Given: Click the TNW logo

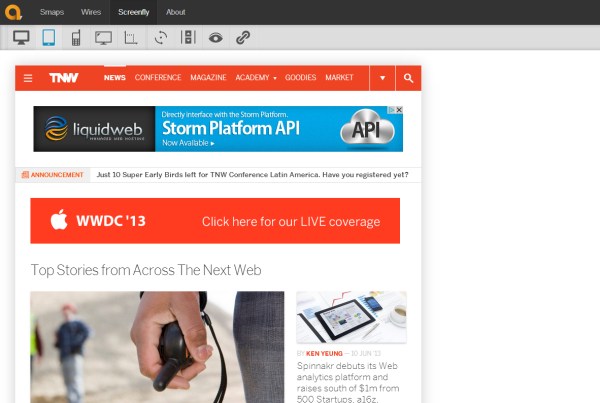Looking at the screenshot, I should pos(64,78).
